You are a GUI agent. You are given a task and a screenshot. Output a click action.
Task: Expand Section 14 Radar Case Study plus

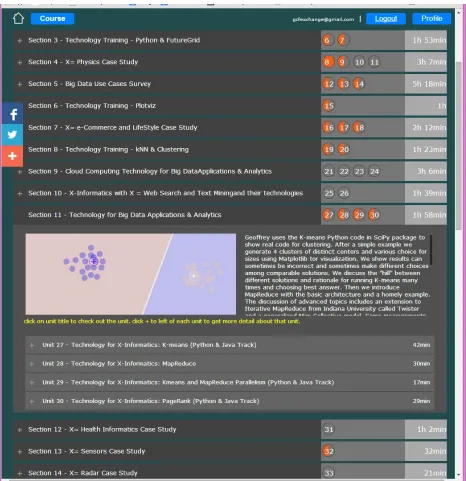[x=20, y=474]
